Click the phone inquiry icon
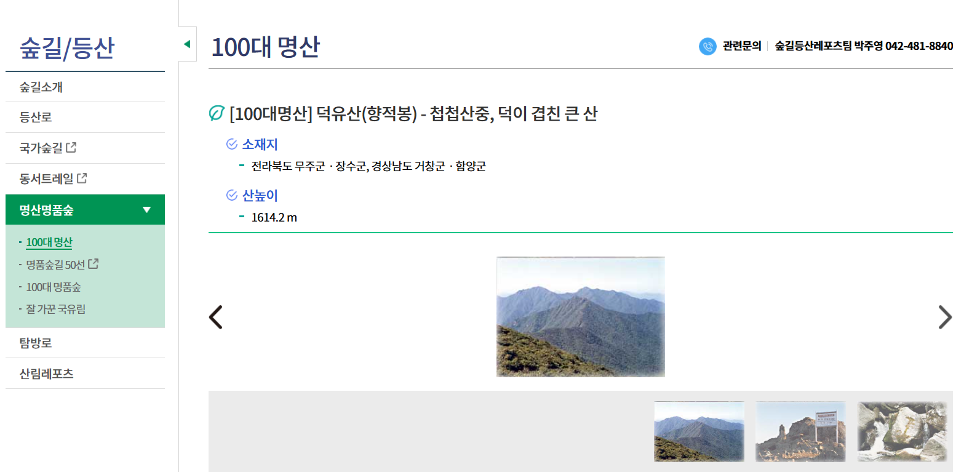 (x=707, y=46)
